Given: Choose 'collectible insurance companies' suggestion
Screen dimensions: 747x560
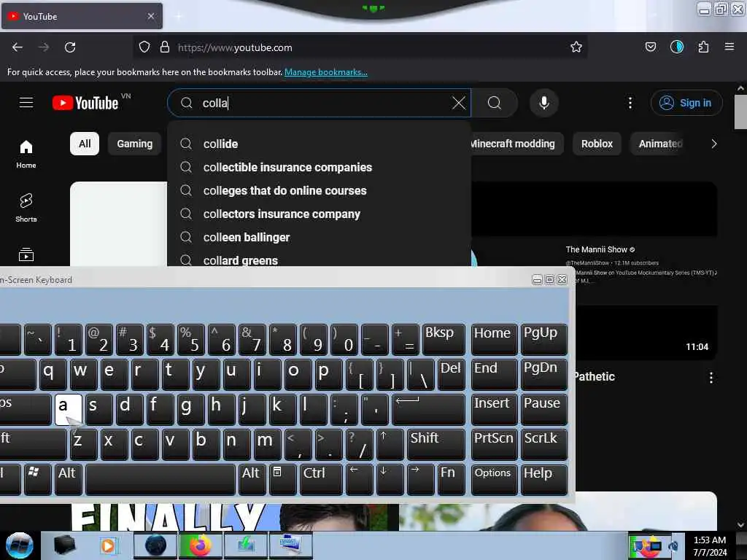Looking at the screenshot, I should (x=320, y=167).
